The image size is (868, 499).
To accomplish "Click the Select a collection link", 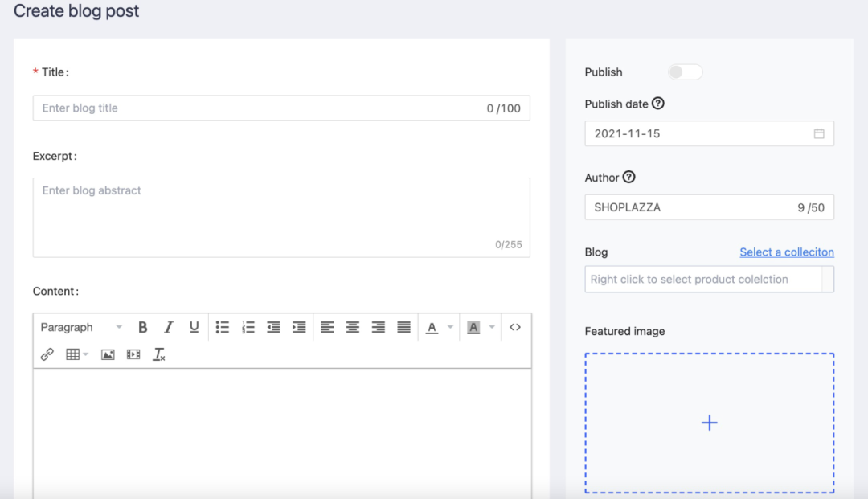I will click(x=787, y=252).
